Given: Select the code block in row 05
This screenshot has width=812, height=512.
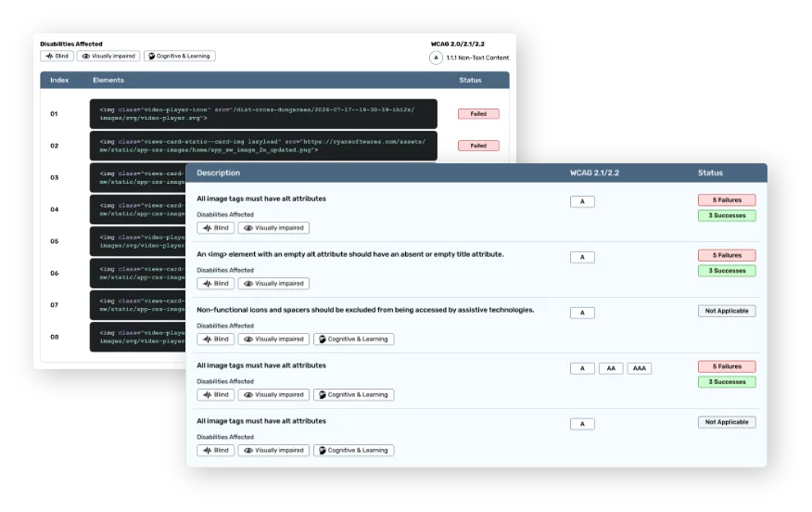Looking at the screenshot, I should point(138,241).
